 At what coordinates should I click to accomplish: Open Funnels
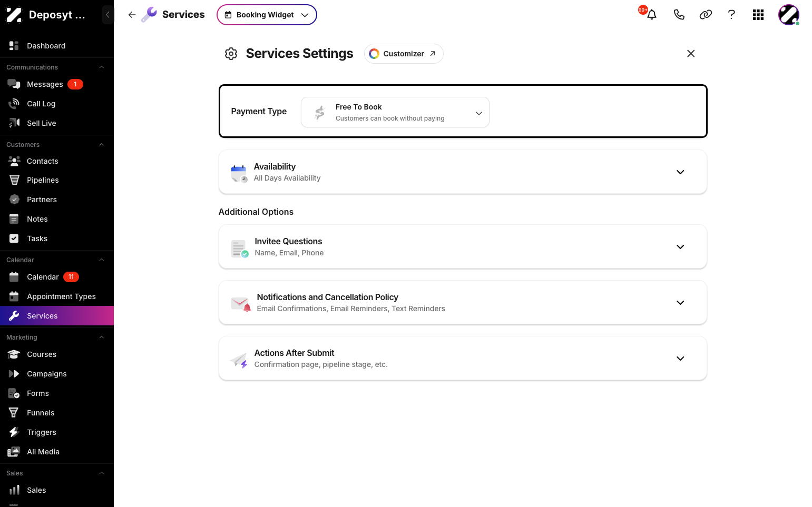click(x=57, y=413)
